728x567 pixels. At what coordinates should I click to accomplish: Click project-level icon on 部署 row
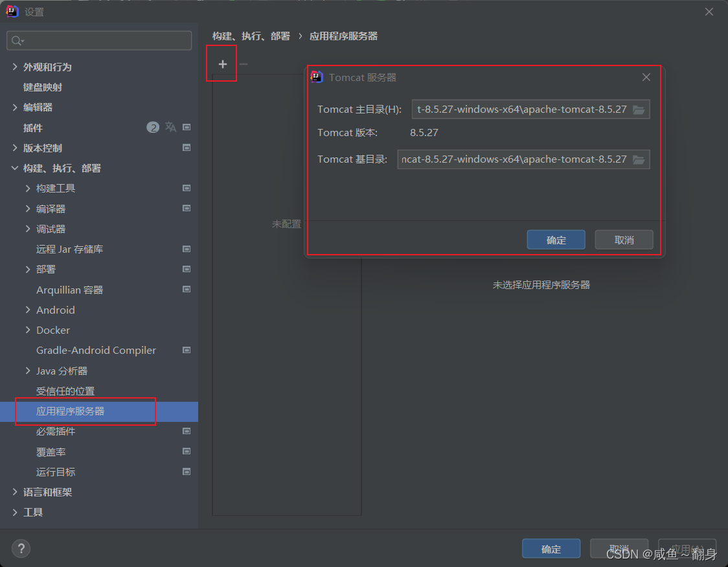[187, 269]
